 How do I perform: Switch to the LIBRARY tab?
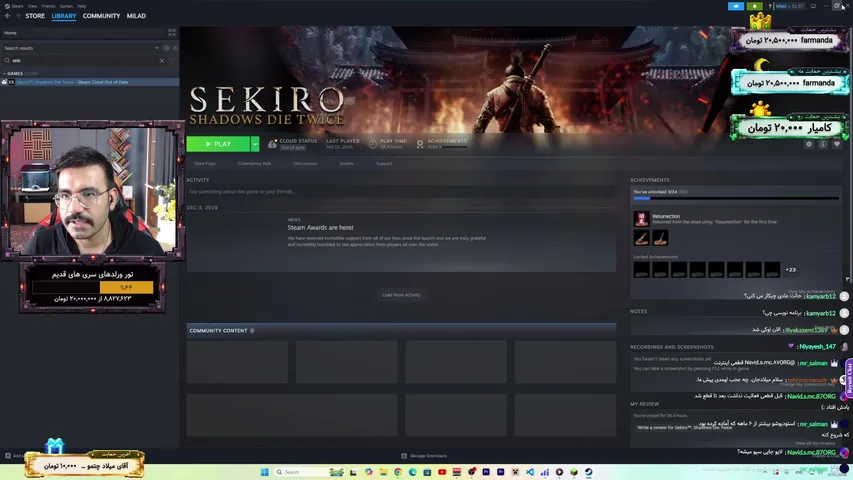point(64,16)
